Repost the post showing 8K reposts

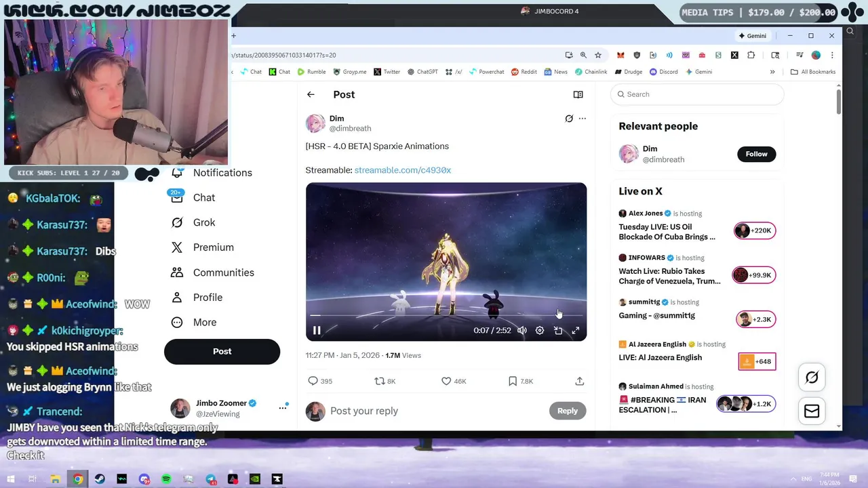pyautogui.click(x=385, y=381)
